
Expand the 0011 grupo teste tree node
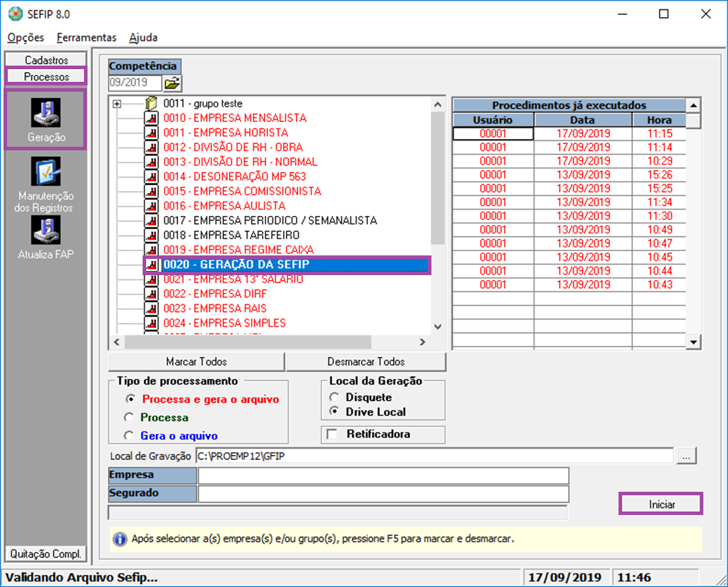pyautogui.click(x=117, y=104)
